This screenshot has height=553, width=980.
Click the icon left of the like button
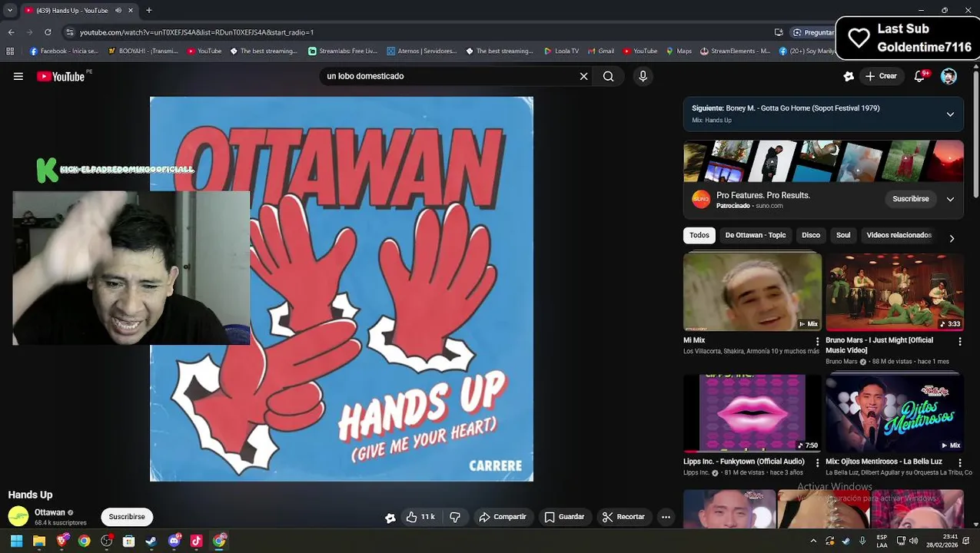[x=390, y=518]
